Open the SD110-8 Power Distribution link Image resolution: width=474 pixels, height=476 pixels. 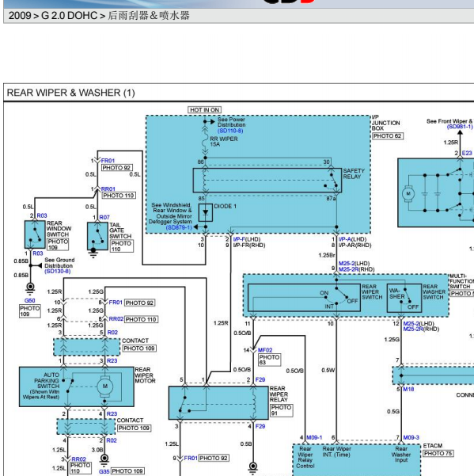pos(230,131)
